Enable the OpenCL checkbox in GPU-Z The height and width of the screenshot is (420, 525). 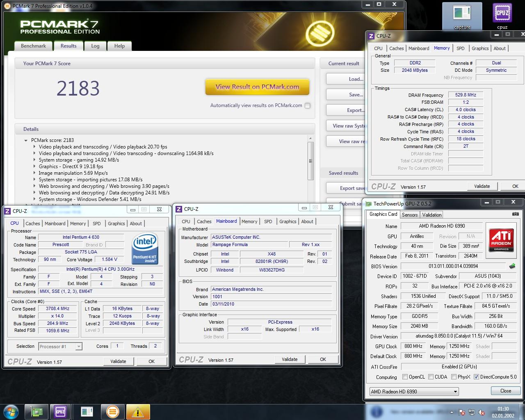click(405, 377)
